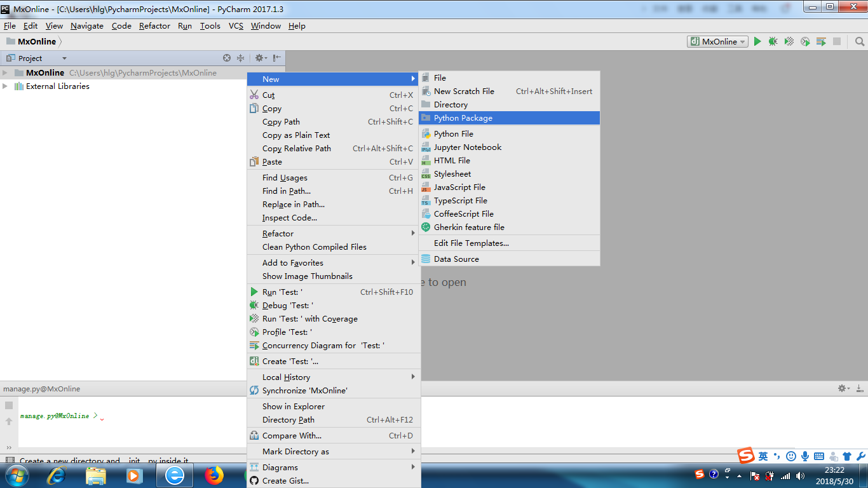Click Compare With context entry
The width and height of the screenshot is (868, 488).
pyautogui.click(x=334, y=435)
